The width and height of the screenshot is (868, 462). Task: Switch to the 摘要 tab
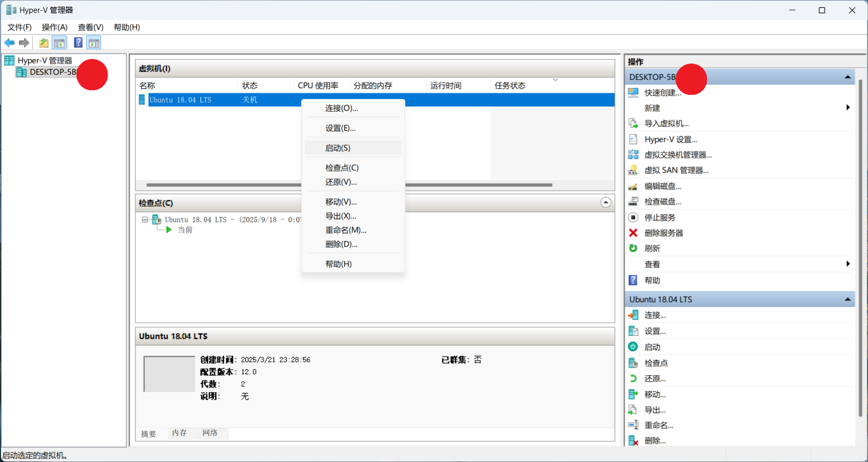(149, 434)
